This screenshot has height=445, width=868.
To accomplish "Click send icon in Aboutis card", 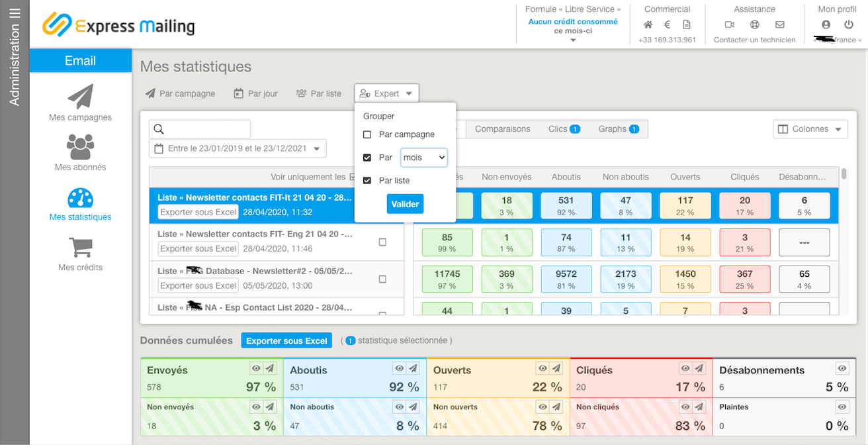I will point(413,369).
